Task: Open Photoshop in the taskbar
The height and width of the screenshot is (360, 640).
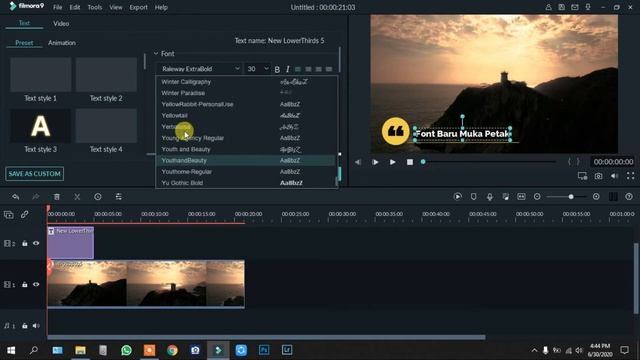Action: 264,350
